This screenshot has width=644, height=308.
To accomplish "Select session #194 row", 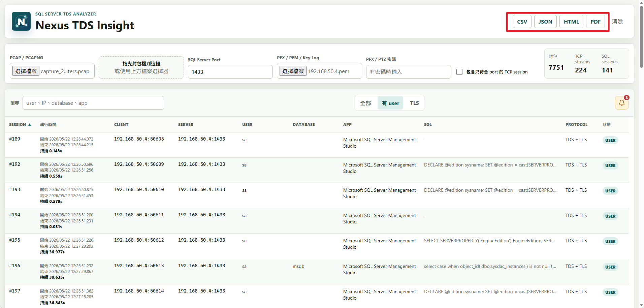I will click(x=317, y=221).
